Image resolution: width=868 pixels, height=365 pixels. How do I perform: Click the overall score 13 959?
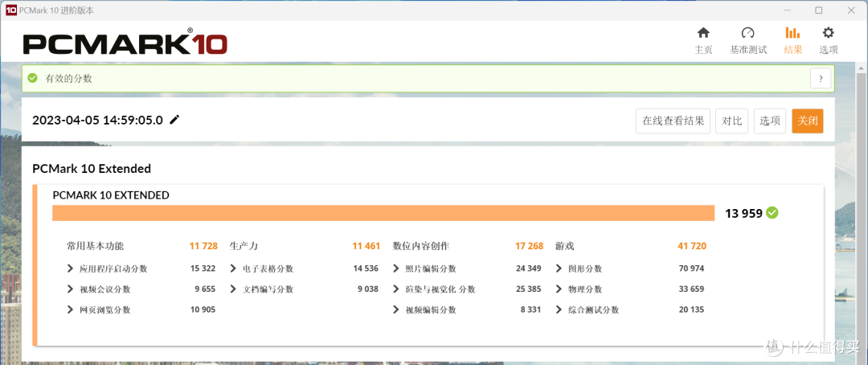point(743,213)
